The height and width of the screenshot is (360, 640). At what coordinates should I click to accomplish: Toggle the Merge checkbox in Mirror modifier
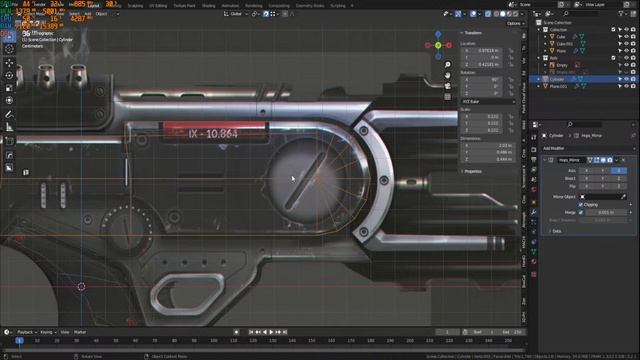pos(581,212)
